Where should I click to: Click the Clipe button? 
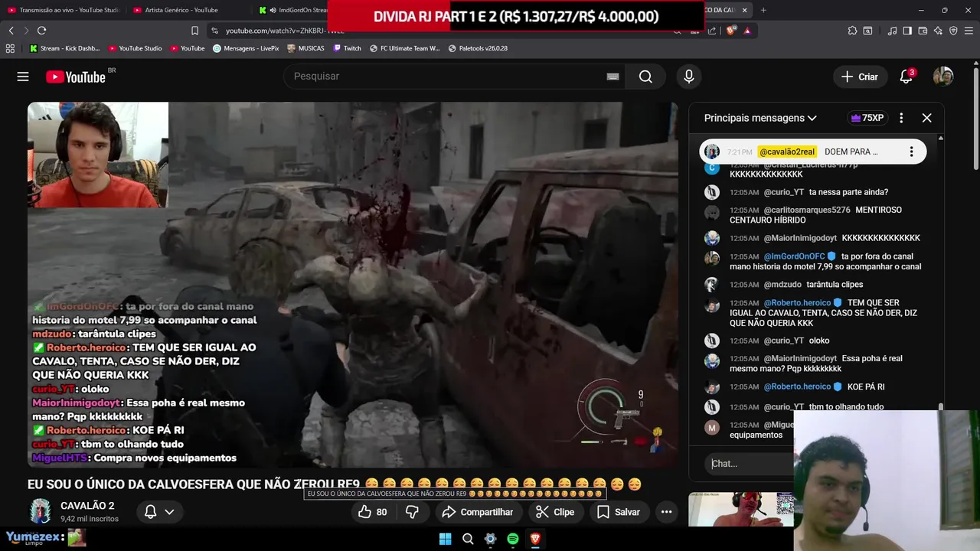[555, 512]
